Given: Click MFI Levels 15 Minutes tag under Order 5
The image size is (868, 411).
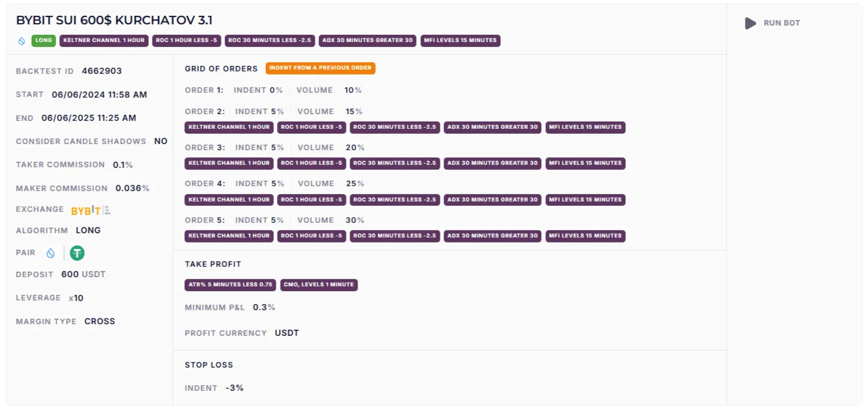Looking at the screenshot, I should pyautogui.click(x=586, y=236).
